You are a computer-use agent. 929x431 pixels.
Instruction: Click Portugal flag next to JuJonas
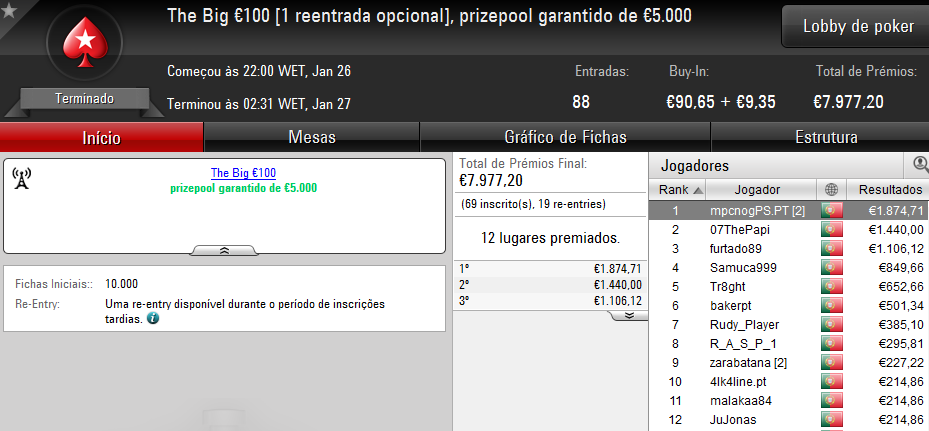pyautogui.click(x=831, y=419)
